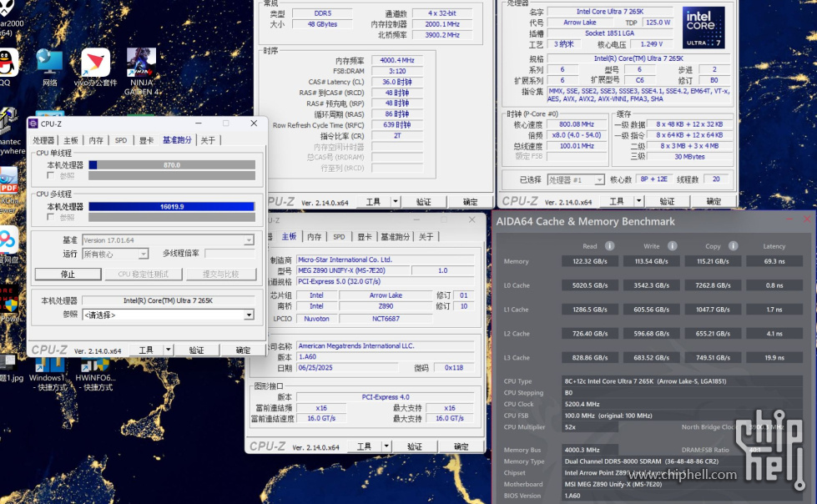Expand the 处理器 #1 selection dropdown
The width and height of the screenshot is (817, 504).
[x=598, y=180]
